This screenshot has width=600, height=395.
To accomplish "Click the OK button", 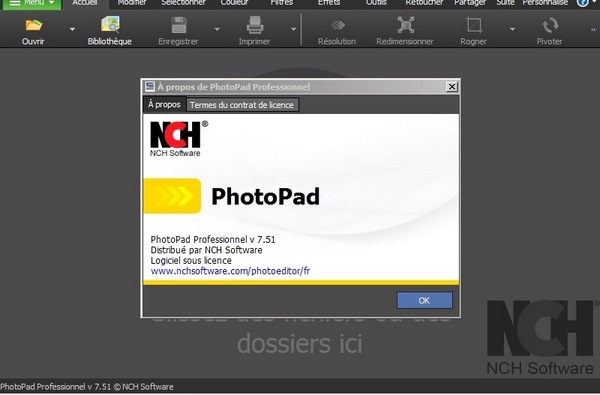I will (424, 300).
